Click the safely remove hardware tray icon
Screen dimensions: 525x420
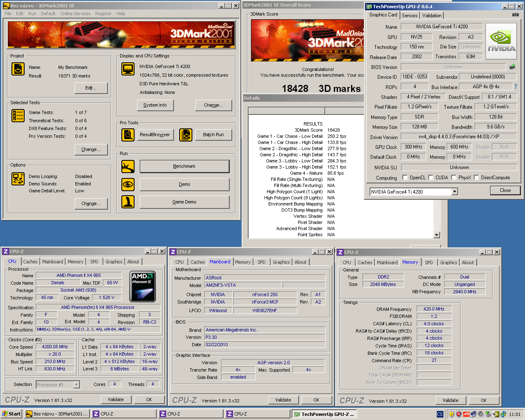(488, 414)
